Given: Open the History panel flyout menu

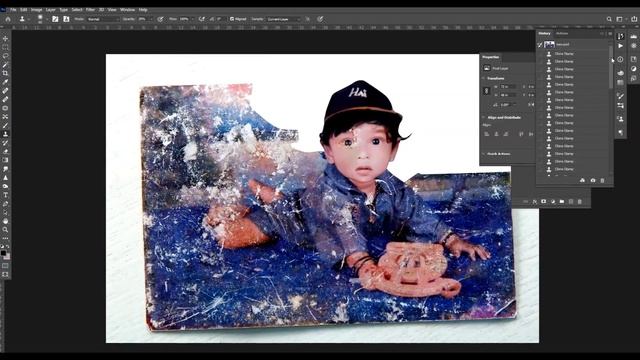Looking at the screenshot, I should tap(610, 33).
